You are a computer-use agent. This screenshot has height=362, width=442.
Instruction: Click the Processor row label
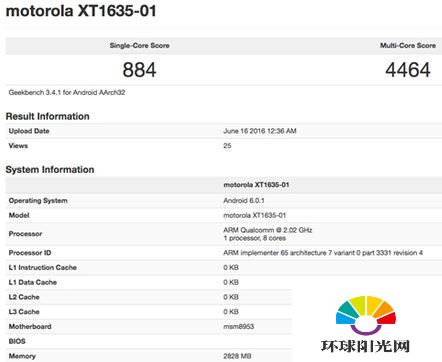point(25,234)
